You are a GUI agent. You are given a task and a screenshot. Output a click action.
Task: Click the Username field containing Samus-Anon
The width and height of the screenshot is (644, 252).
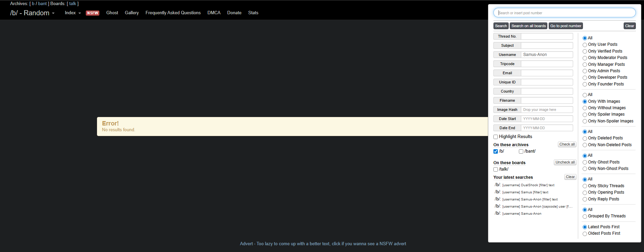click(547, 55)
